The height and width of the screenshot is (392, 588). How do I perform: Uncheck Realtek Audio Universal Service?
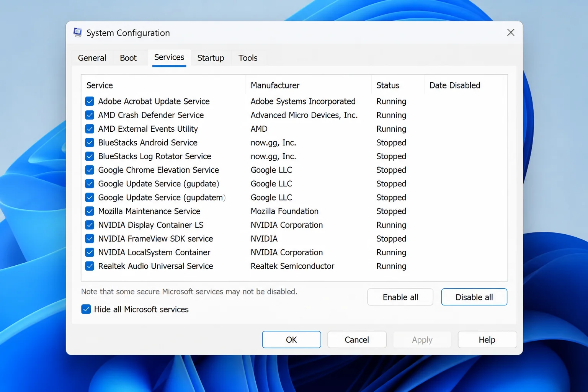click(90, 266)
